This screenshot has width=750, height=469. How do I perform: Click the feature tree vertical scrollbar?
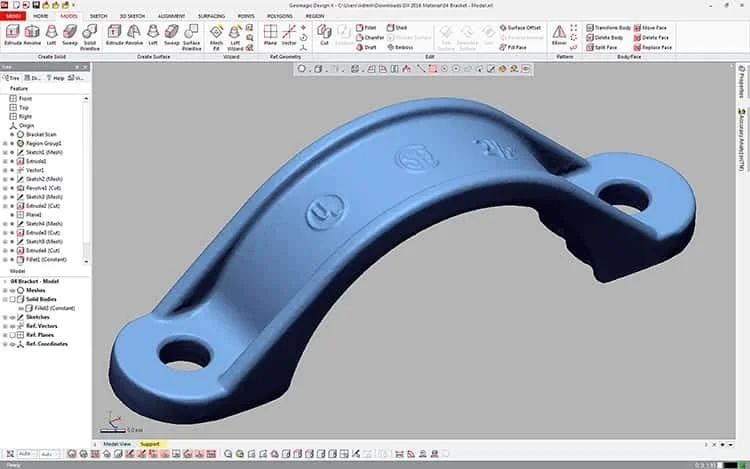tap(86, 179)
